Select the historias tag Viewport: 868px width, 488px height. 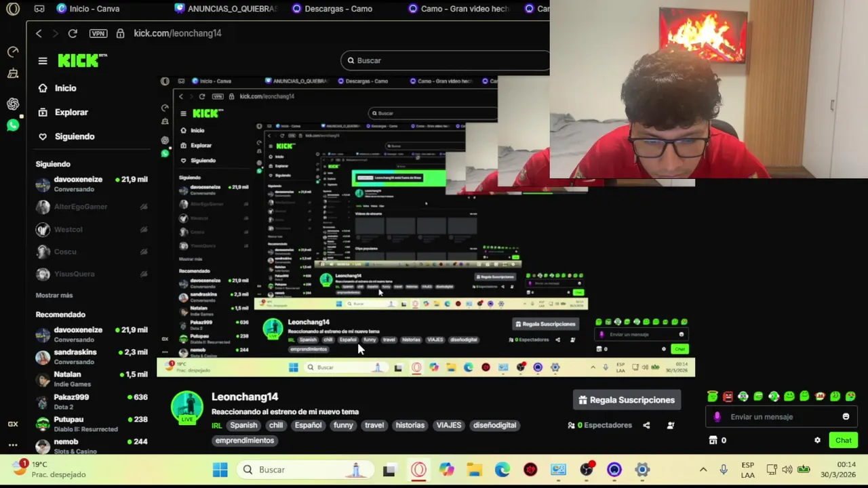[x=410, y=426]
